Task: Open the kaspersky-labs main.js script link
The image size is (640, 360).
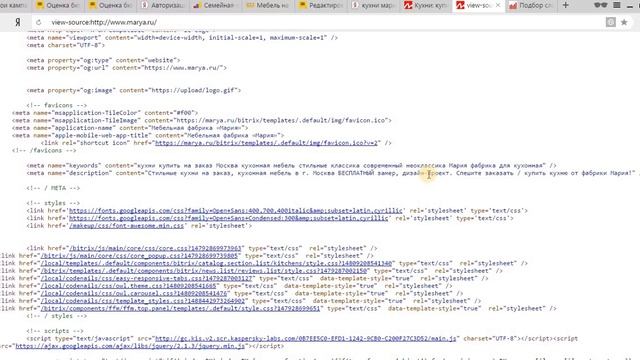Action: click(306, 338)
